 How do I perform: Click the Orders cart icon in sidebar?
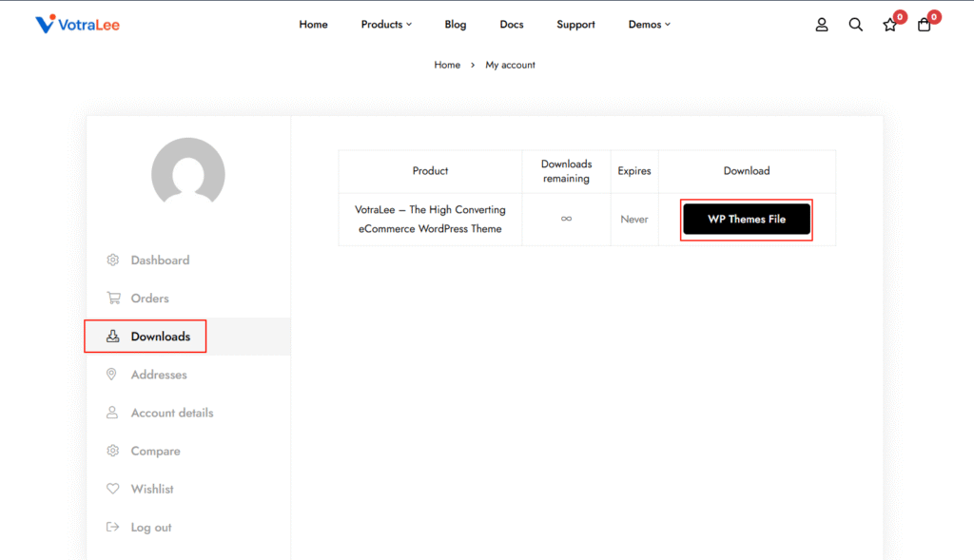[x=113, y=298]
